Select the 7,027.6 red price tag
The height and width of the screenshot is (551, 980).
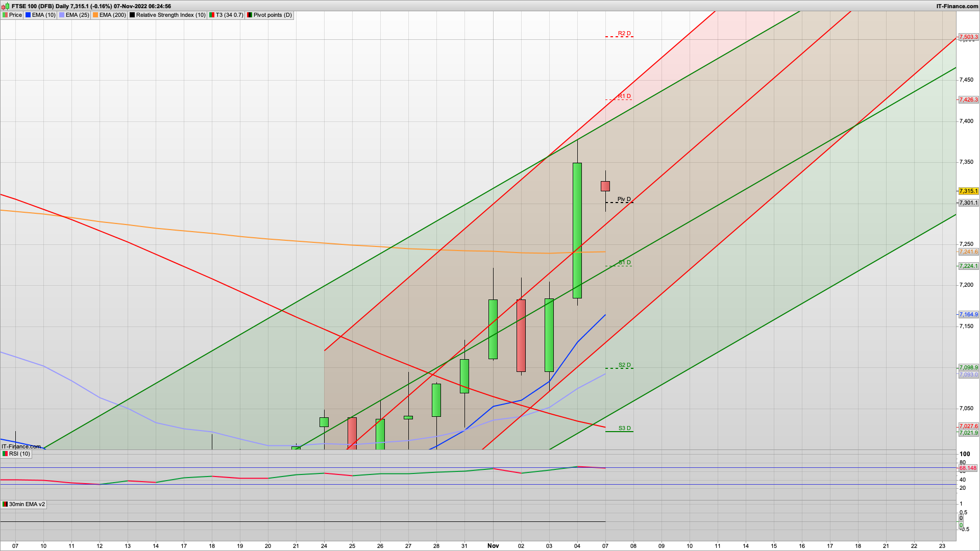click(968, 427)
